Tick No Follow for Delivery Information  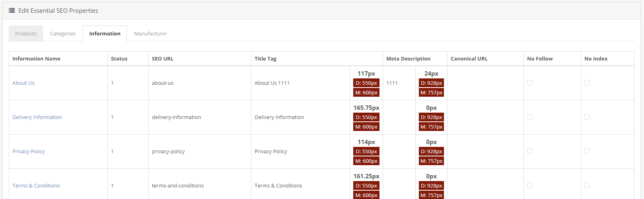coord(529,117)
